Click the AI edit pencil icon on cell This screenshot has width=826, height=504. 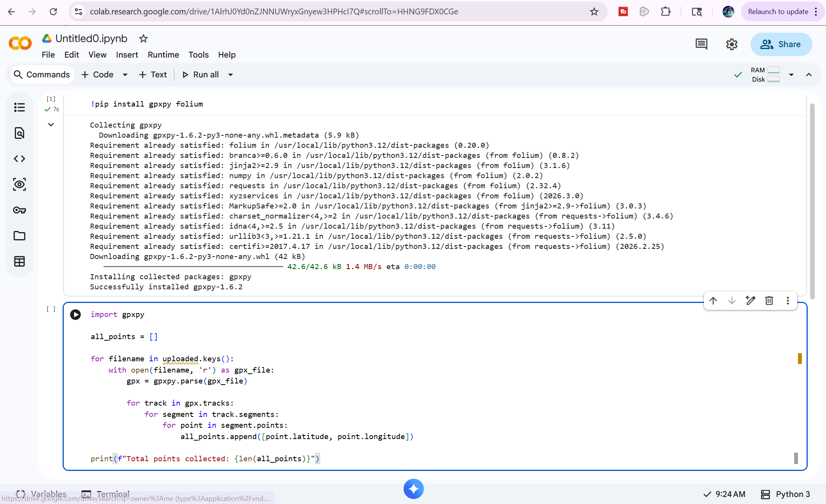[x=751, y=301]
